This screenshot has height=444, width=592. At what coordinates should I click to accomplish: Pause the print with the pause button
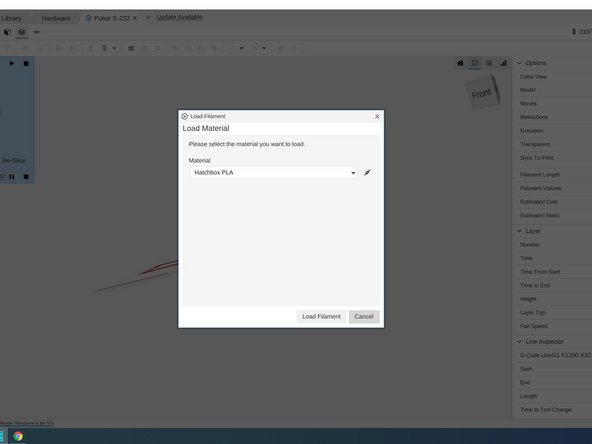(12, 176)
